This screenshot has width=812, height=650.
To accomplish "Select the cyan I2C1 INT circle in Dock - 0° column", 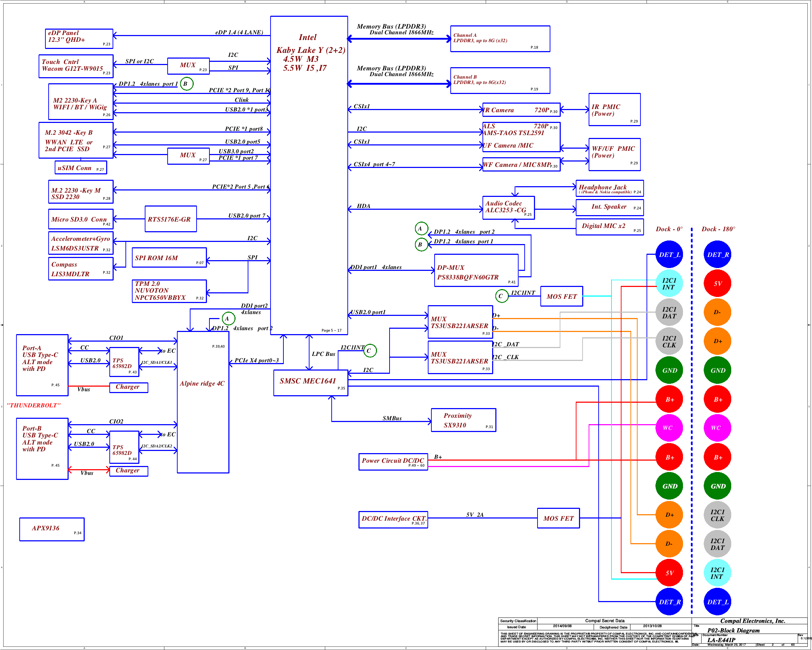I will (669, 283).
